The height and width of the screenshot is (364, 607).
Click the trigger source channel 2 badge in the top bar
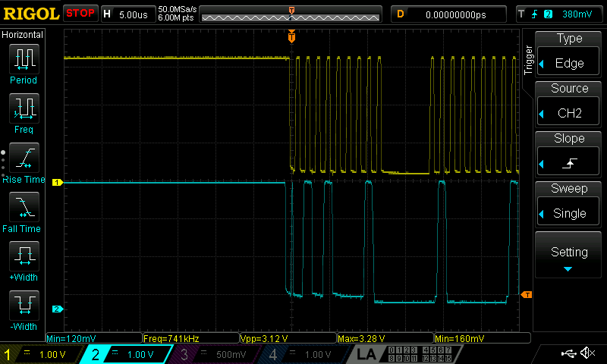tap(548, 14)
